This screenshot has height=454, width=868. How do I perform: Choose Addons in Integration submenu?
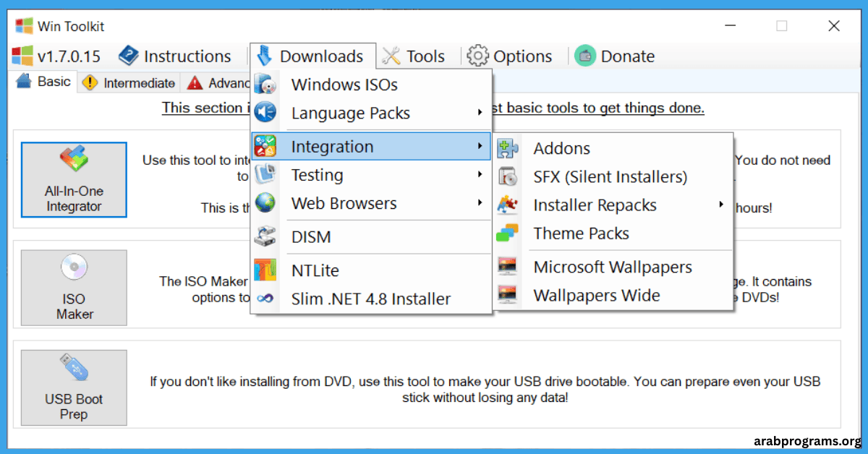(613, 148)
